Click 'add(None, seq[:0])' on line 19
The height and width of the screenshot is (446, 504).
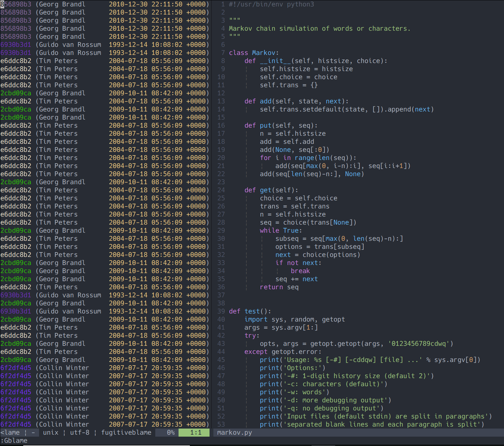(295, 150)
